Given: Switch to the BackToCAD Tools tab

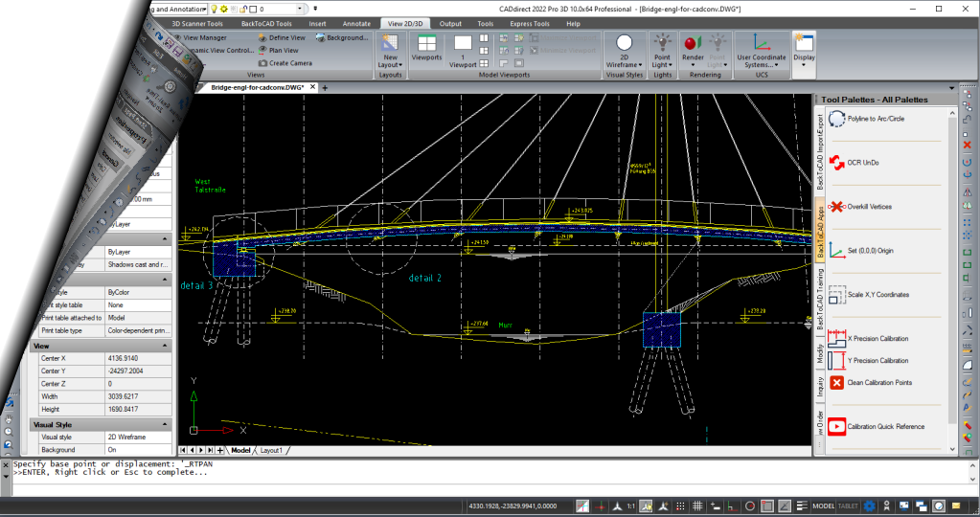Looking at the screenshot, I should pos(266,24).
